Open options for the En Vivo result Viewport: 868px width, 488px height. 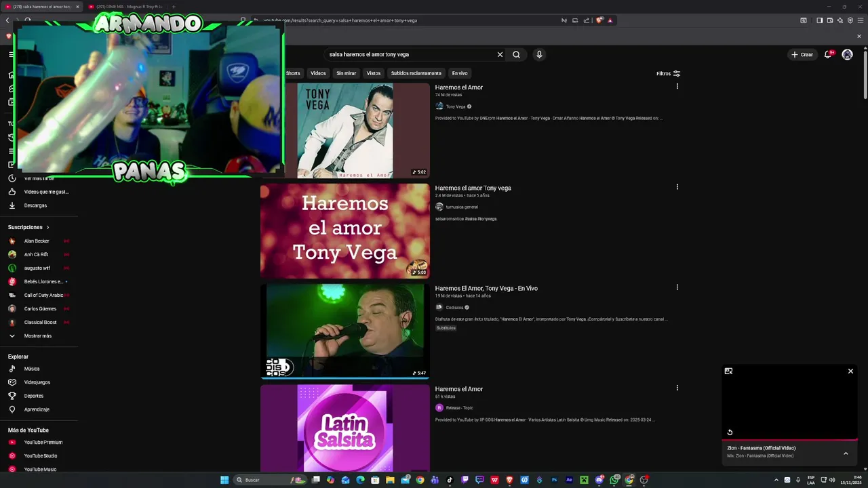click(x=677, y=287)
